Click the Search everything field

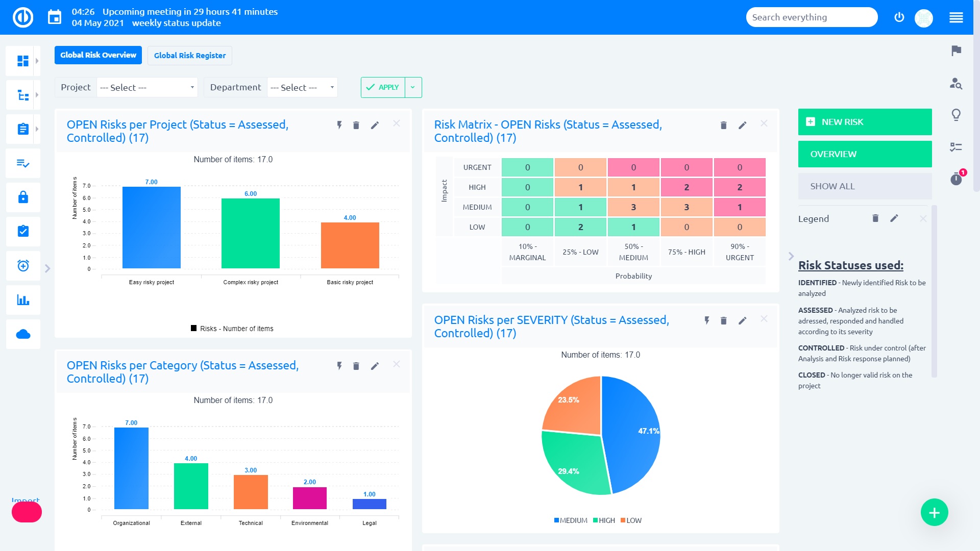[x=812, y=17]
